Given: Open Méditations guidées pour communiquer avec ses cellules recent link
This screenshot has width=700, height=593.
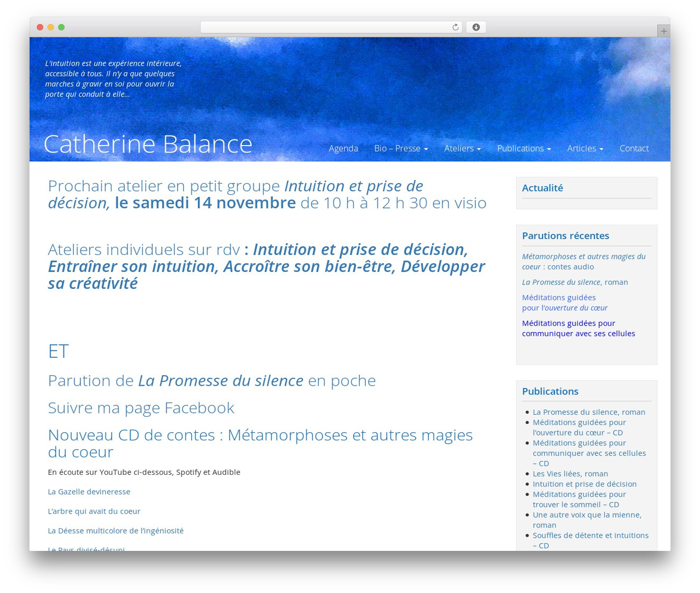Looking at the screenshot, I should point(579,328).
